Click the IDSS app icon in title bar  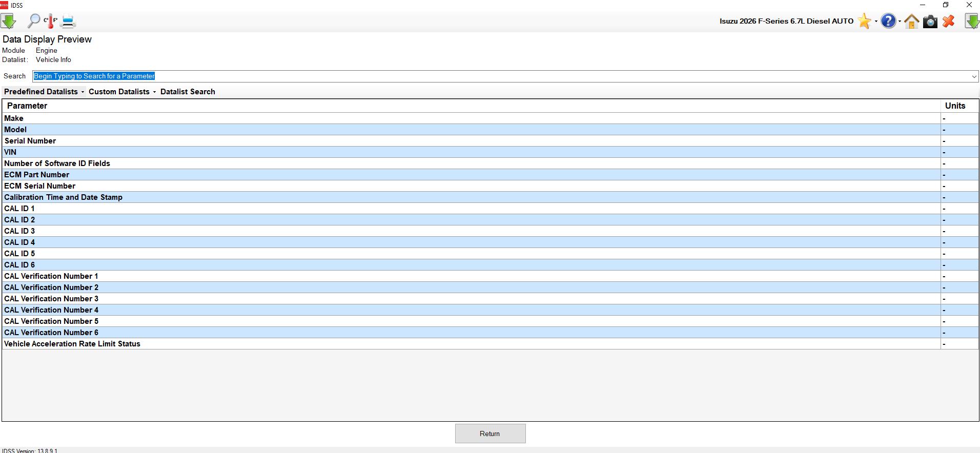tap(4, 5)
